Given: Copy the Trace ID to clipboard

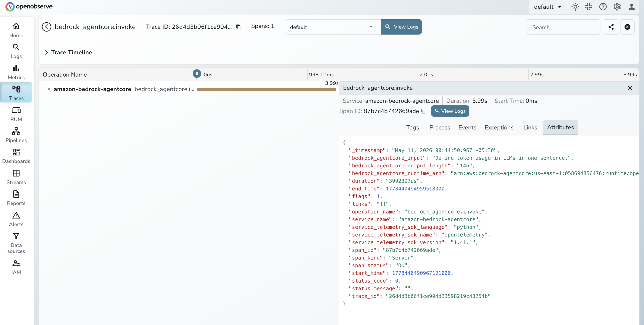Looking at the screenshot, I should (238, 27).
